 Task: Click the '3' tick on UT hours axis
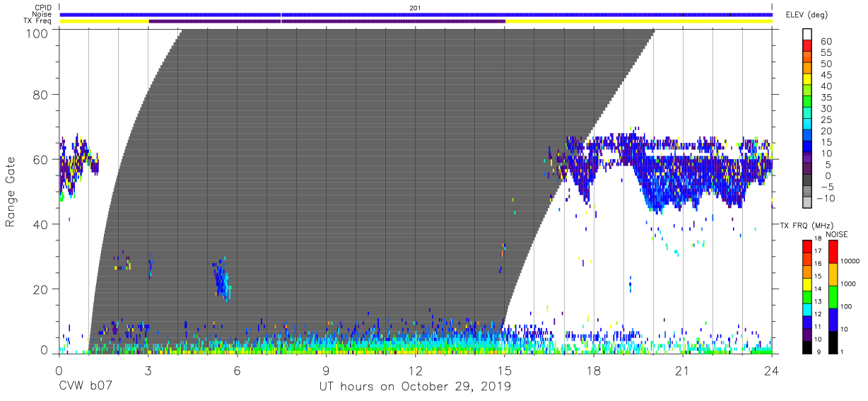[x=148, y=370]
